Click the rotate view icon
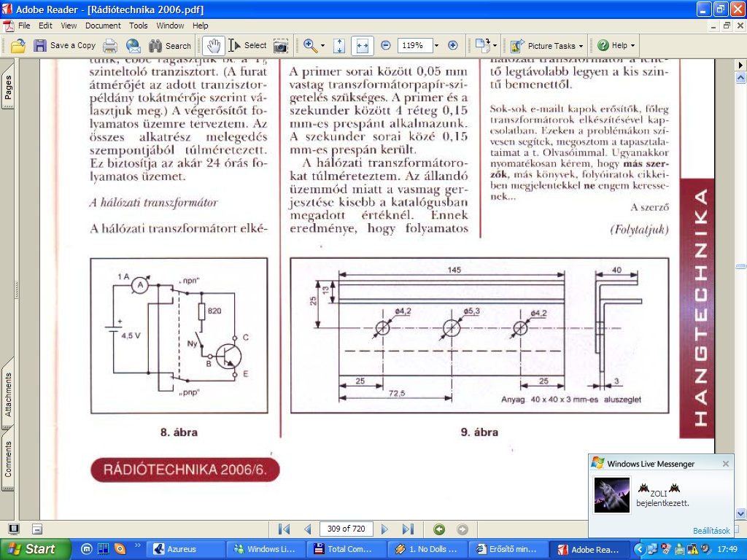Screen dimensions: 747x560 [483, 46]
